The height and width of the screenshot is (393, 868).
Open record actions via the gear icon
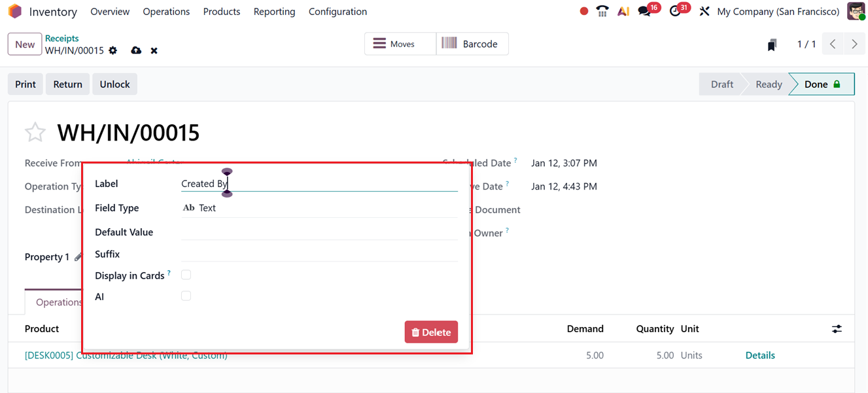[x=112, y=50]
